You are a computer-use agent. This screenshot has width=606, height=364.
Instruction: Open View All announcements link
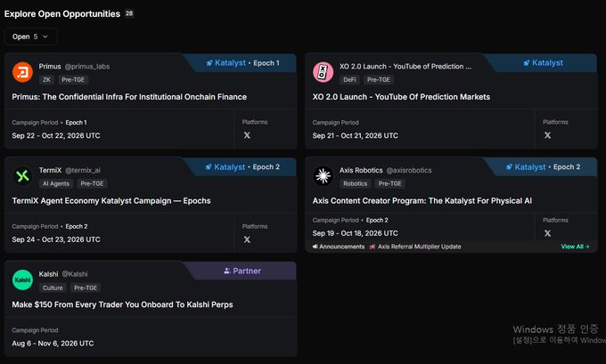575,247
